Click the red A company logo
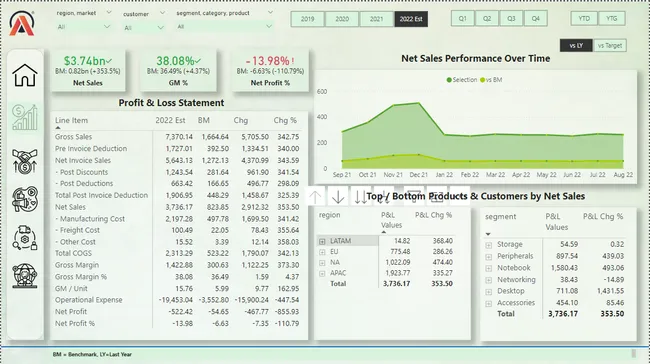The height and width of the screenshot is (364, 650). [22, 23]
